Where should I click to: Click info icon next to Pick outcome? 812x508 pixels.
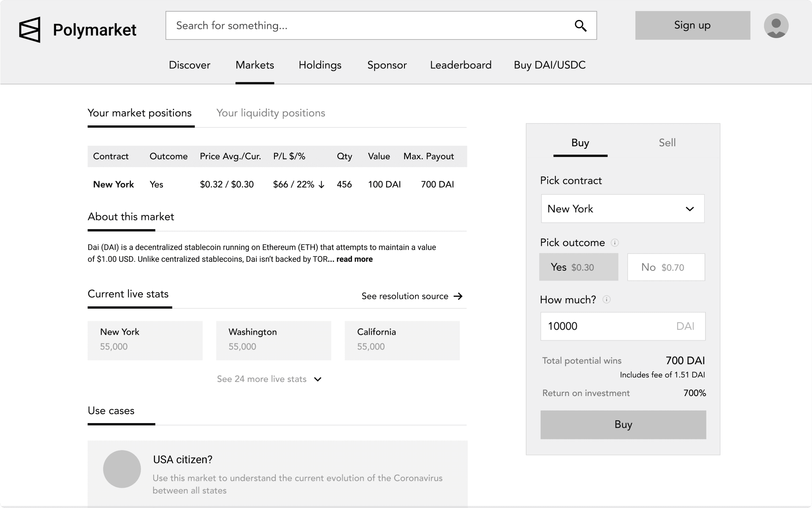coord(614,242)
